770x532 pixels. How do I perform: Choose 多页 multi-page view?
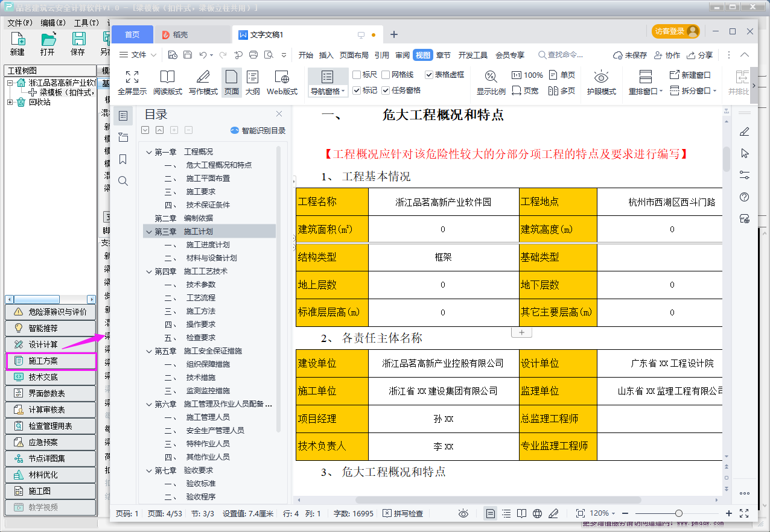(x=562, y=90)
